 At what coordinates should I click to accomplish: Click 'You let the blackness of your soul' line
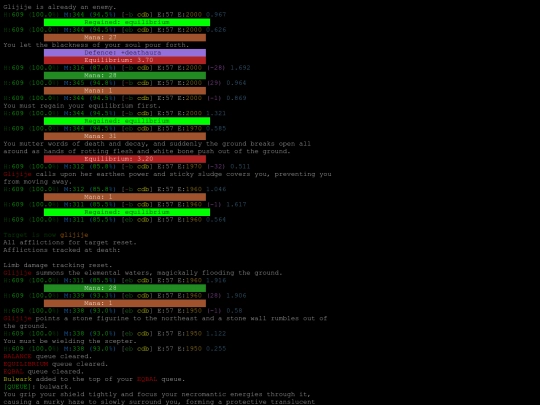[96, 45]
